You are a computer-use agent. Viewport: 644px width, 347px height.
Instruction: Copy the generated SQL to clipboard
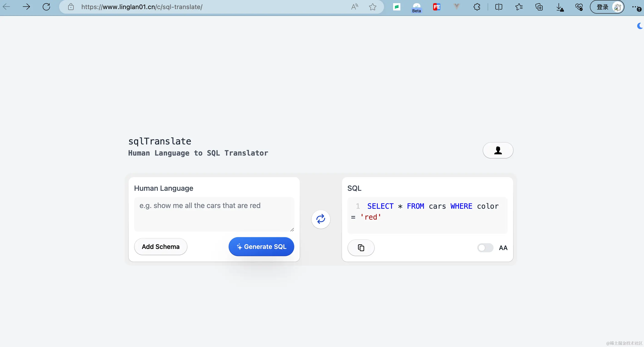pyautogui.click(x=361, y=248)
